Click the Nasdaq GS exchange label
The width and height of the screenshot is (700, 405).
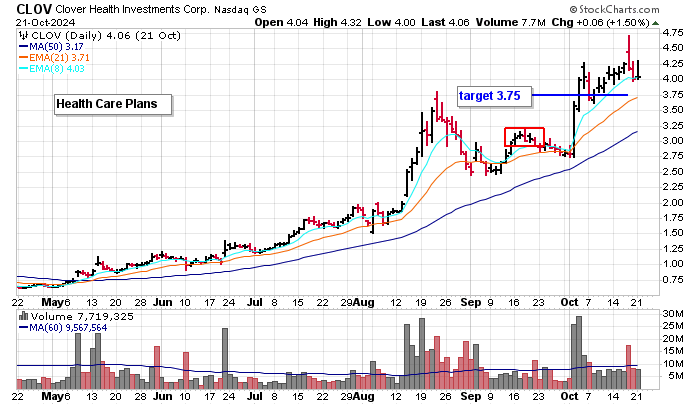click(240, 9)
